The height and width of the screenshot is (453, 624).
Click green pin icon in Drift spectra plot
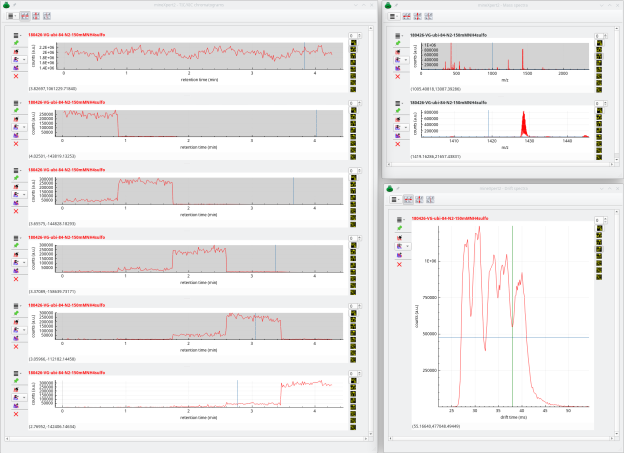click(x=399, y=230)
